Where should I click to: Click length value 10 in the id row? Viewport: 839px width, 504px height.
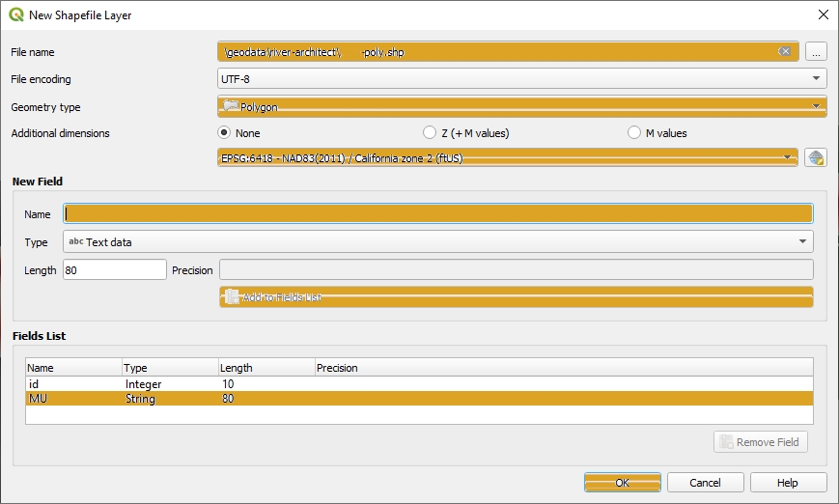[228, 383]
